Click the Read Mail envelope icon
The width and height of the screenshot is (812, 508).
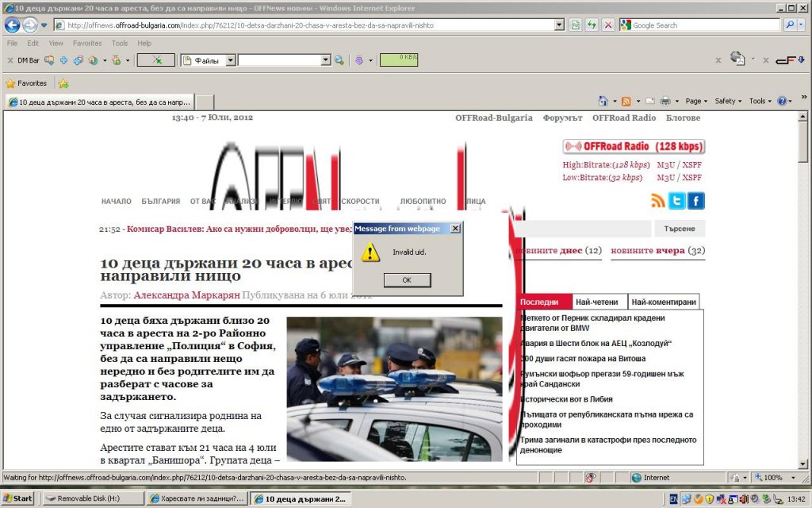coord(650,101)
